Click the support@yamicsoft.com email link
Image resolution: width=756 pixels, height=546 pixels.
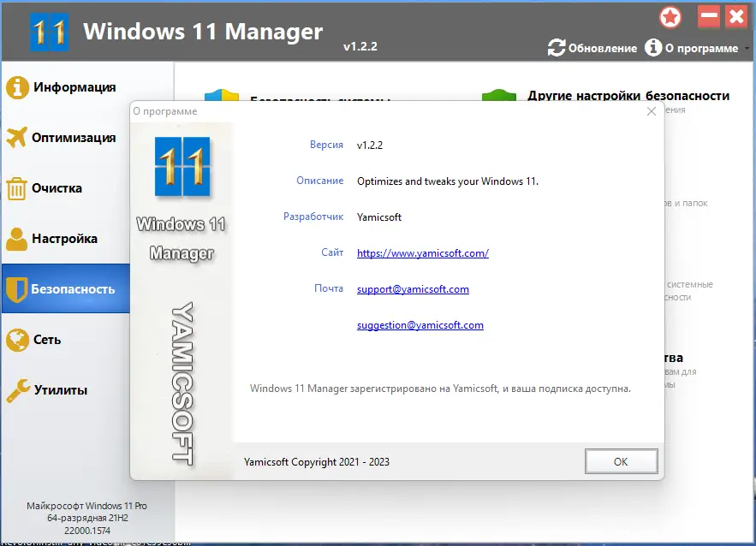413,289
